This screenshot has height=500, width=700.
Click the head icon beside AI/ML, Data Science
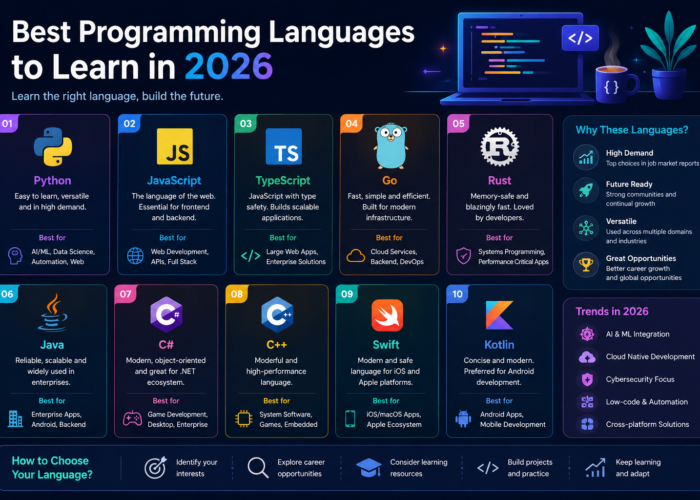pyautogui.click(x=15, y=256)
